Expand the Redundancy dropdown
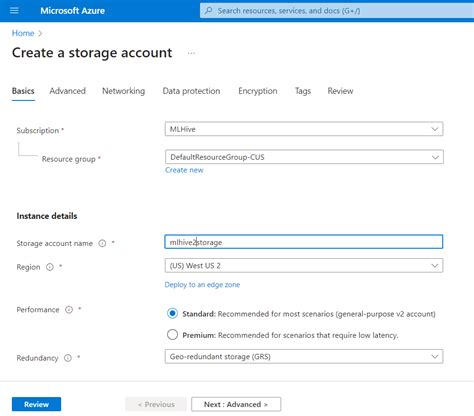 coord(304,357)
